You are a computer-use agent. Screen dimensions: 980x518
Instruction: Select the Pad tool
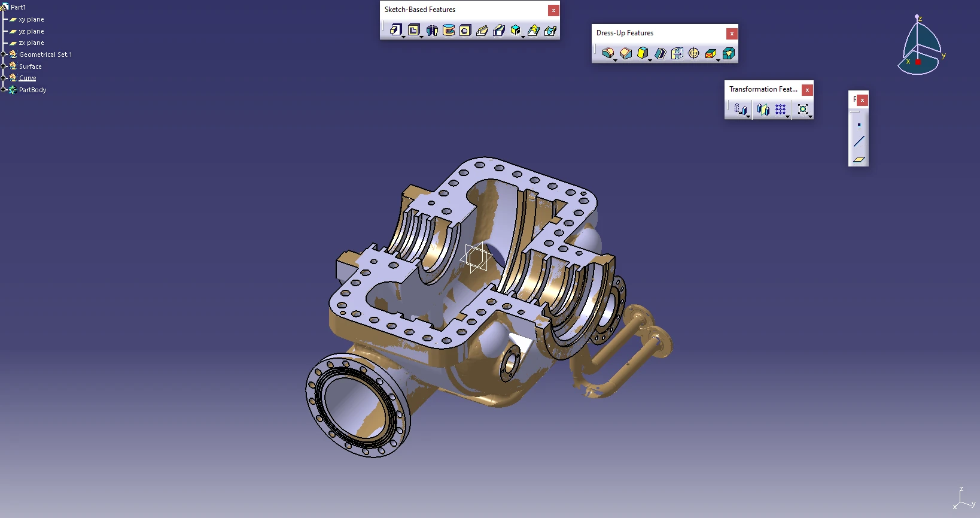(395, 30)
